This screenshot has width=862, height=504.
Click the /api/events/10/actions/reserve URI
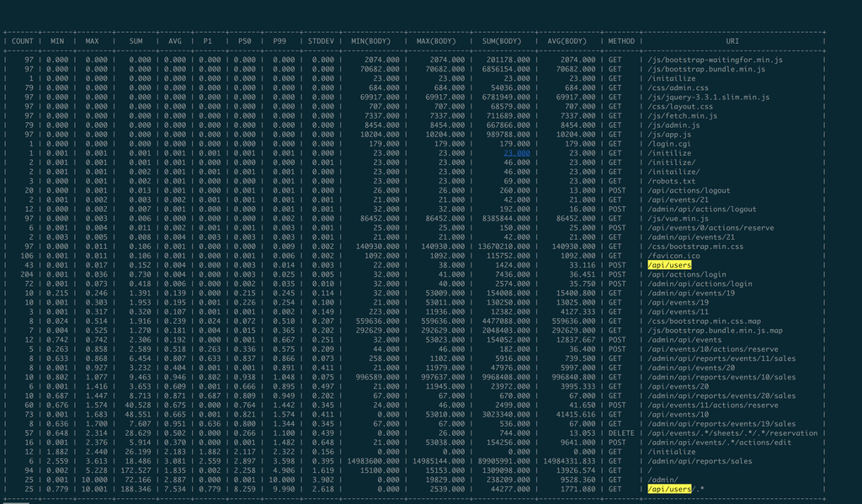click(712, 349)
